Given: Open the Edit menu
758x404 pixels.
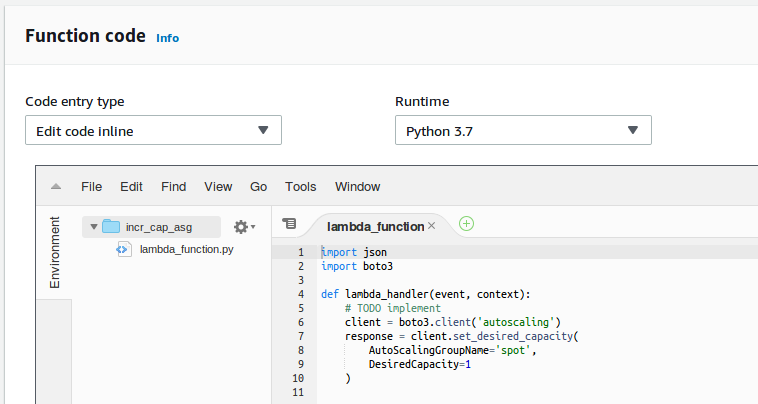Looking at the screenshot, I should 131,187.
